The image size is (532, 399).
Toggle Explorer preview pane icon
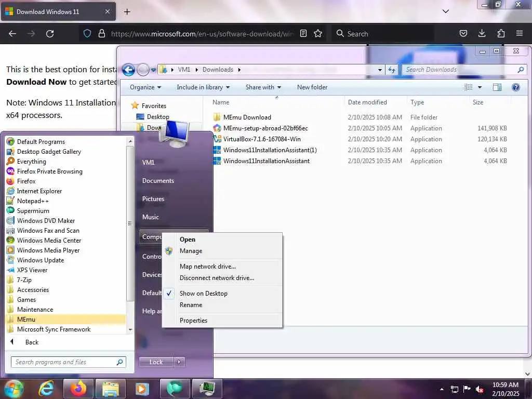click(497, 87)
